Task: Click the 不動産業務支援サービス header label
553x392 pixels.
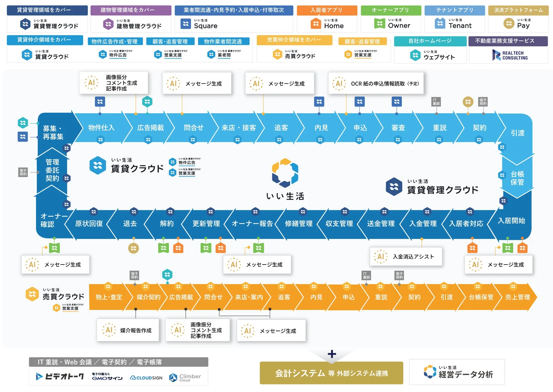Action: pyautogui.click(x=508, y=41)
